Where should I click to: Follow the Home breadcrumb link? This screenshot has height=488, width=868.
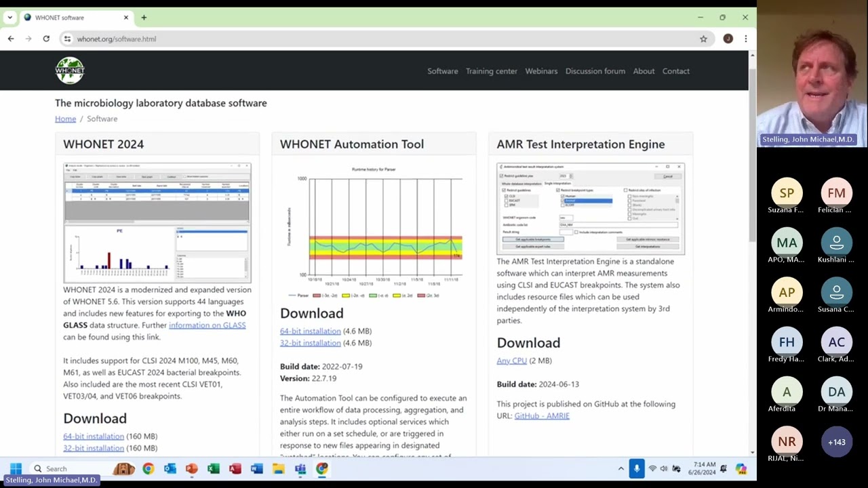pos(65,119)
